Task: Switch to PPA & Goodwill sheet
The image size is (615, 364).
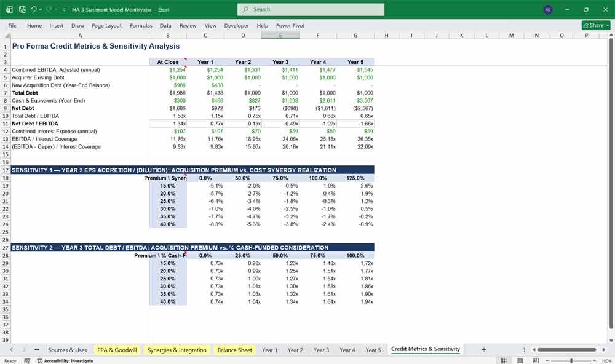Action: pyautogui.click(x=117, y=350)
